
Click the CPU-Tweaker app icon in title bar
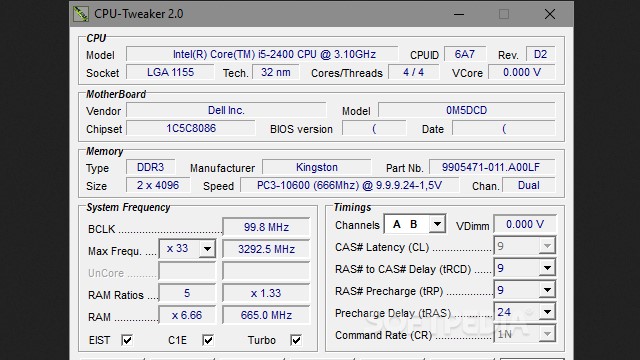tap(81, 14)
